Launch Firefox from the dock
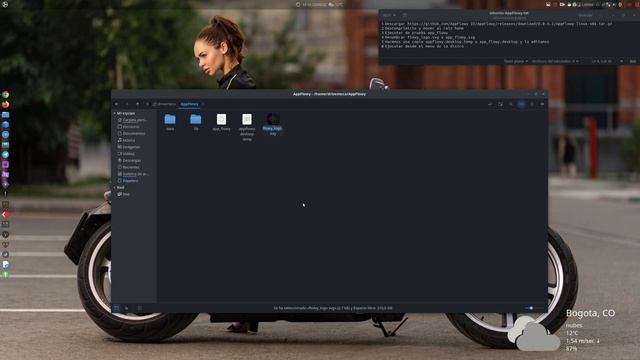The height and width of the screenshot is (360, 640). (x=5, y=104)
